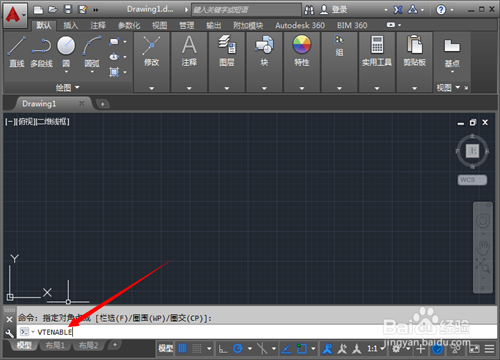Toggle 2D object snap in status bar
The image size is (500, 360).
click(302, 349)
